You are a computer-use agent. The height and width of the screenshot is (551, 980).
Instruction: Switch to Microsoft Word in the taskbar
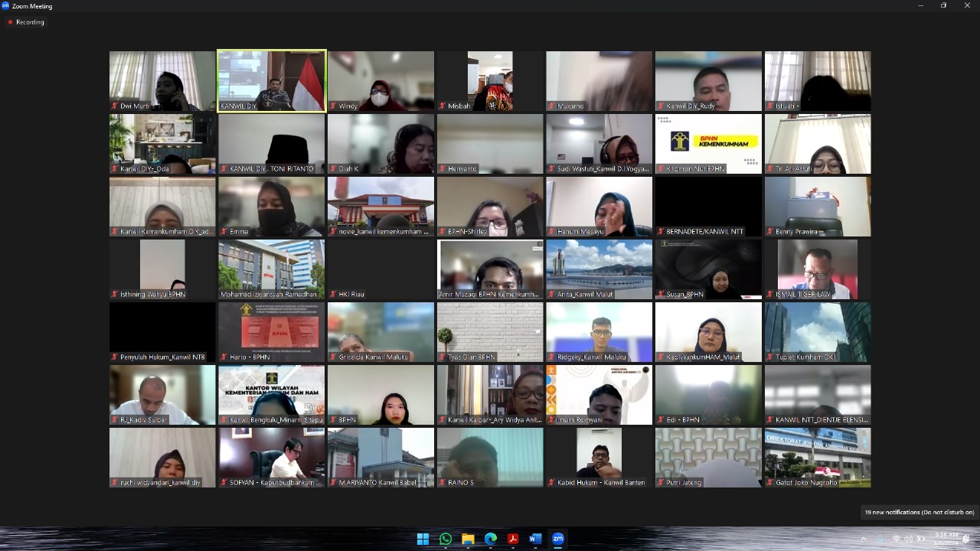535,539
